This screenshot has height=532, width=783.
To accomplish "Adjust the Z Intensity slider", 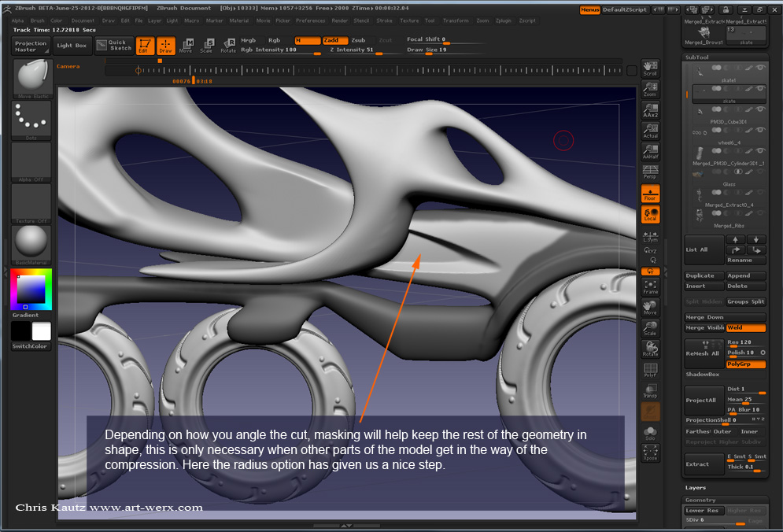I will [363, 50].
